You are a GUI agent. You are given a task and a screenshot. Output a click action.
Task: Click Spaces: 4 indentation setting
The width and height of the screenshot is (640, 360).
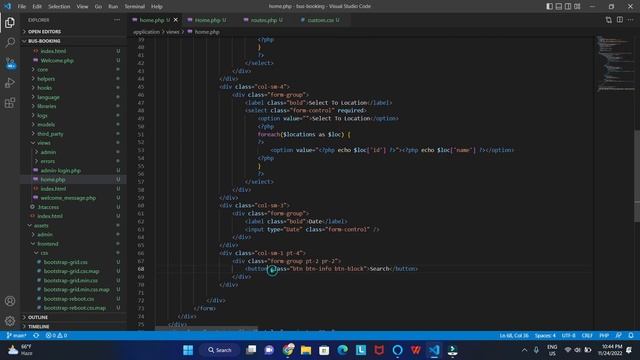point(545,336)
